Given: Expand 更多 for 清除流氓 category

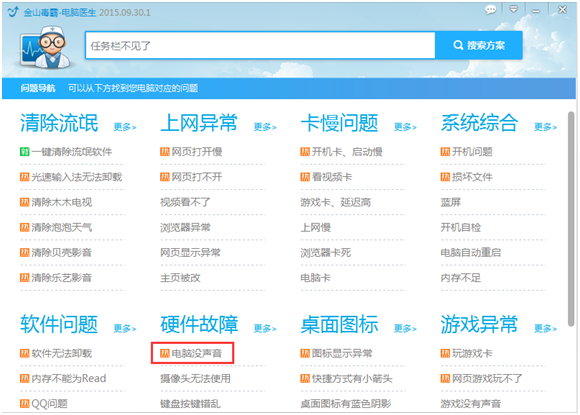Looking at the screenshot, I should coord(125,127).
